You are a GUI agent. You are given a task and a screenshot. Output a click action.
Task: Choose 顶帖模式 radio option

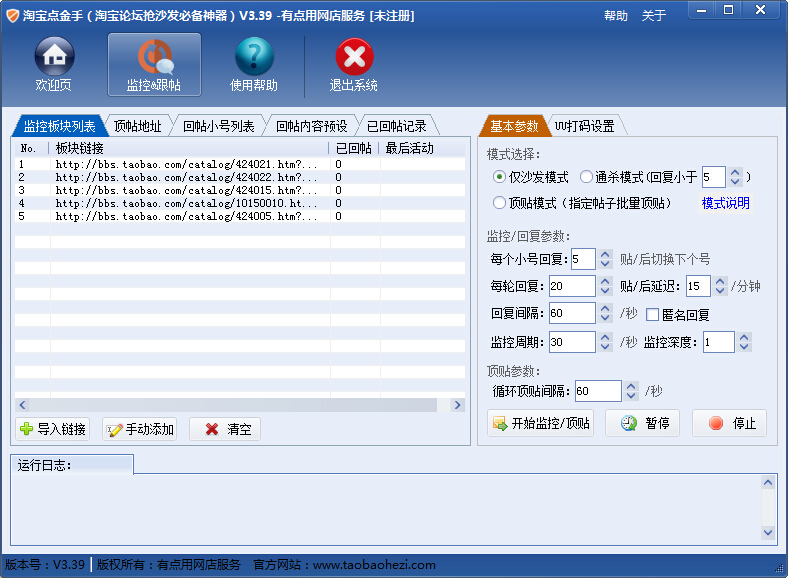pyautogui.click(x=499, y=203)
